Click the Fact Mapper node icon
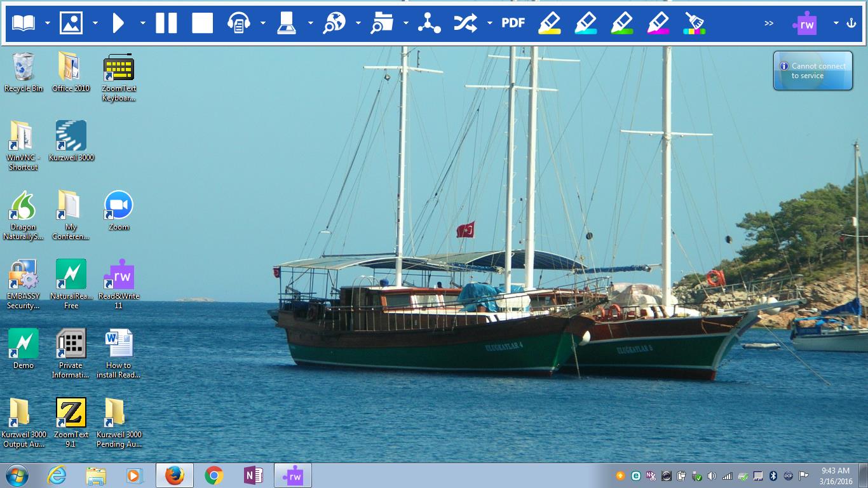The image size is (868, 488). tap(429, 23)
